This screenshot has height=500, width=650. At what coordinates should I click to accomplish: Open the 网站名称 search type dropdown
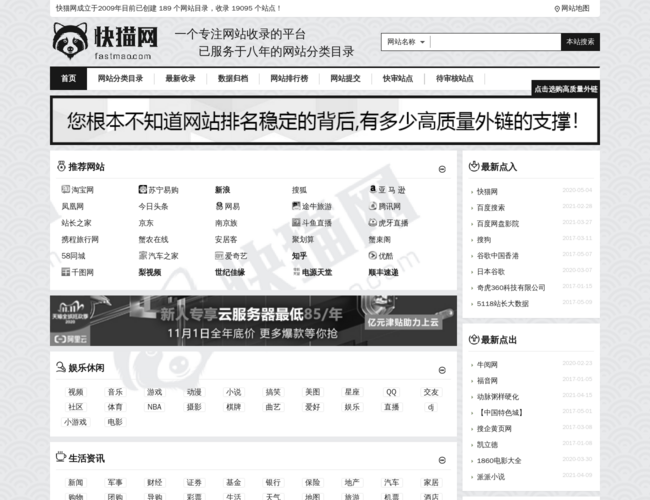point(406,42)
